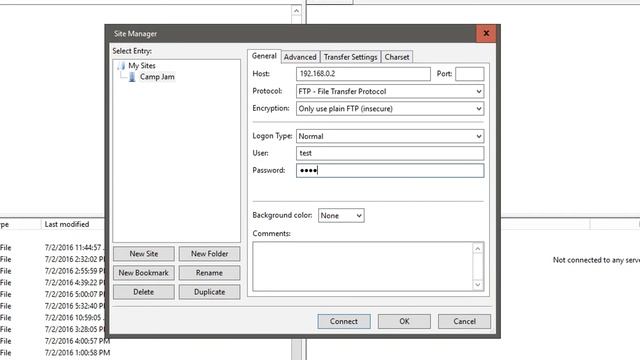The image size is (640, 360).
Task: Open the Protocol dropdown
Action: pos(390,91)
